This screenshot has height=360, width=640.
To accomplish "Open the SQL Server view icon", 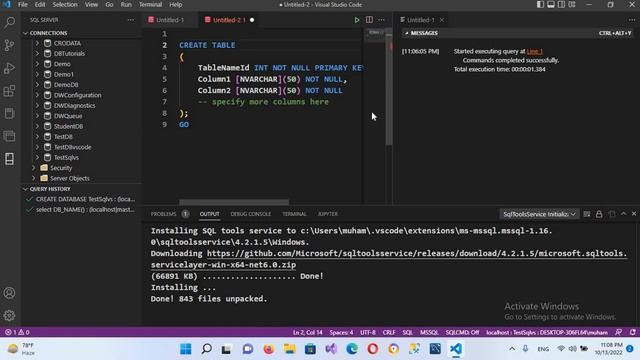I will coord(9,159).
